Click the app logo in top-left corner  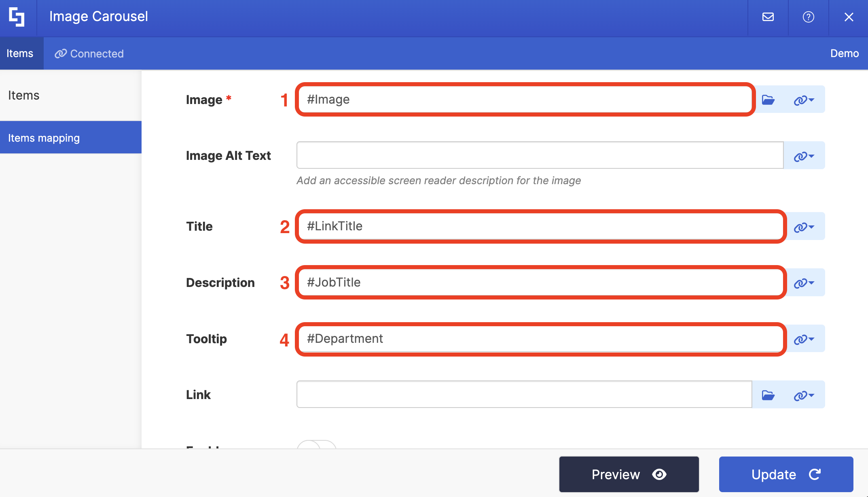(17, 17)
